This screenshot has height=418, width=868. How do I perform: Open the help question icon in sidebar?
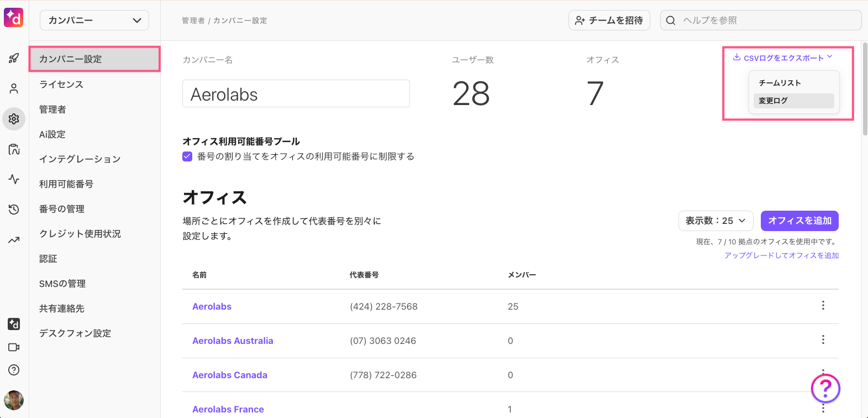click(x=14, y=370)
